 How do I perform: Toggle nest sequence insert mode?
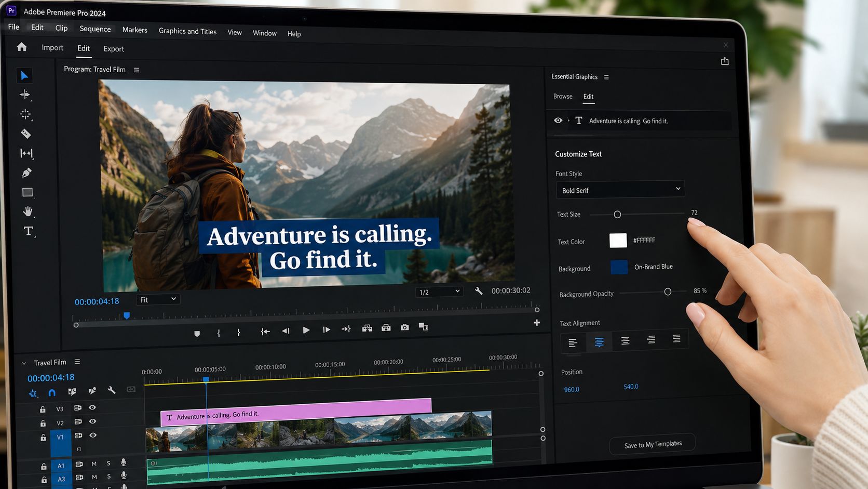pyautogui.click(x=33, y=393)
